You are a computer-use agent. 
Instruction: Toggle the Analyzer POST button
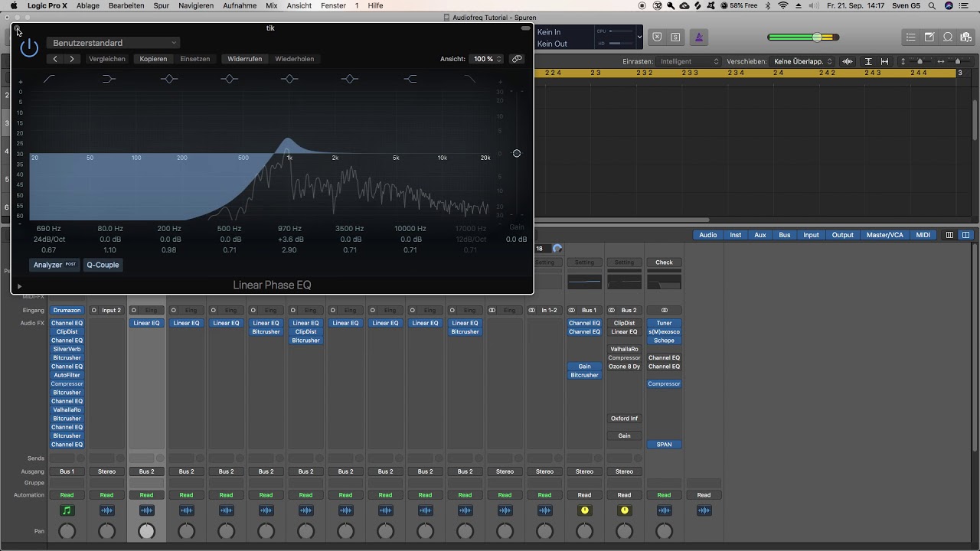point(54,265)
